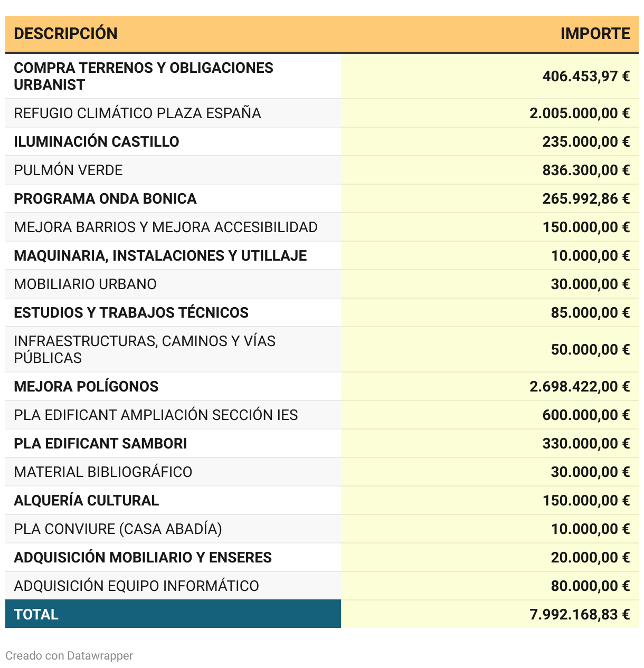
Task: Select the 406.453,97 € amount
Action: [586, 77]
